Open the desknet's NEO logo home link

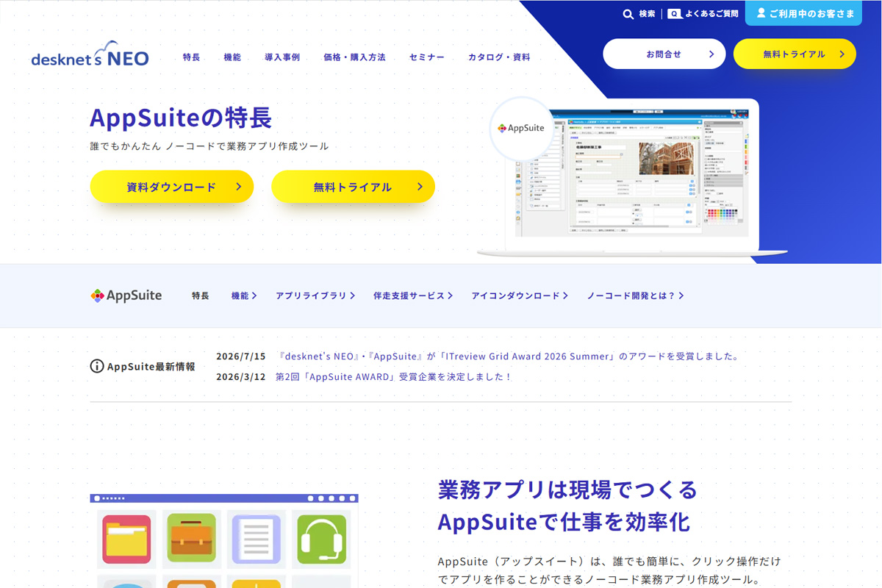[90, 54]
